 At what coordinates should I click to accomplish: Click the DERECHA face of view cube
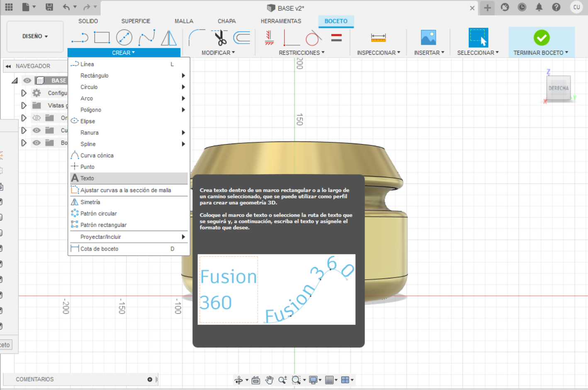[x=559, y=88]
